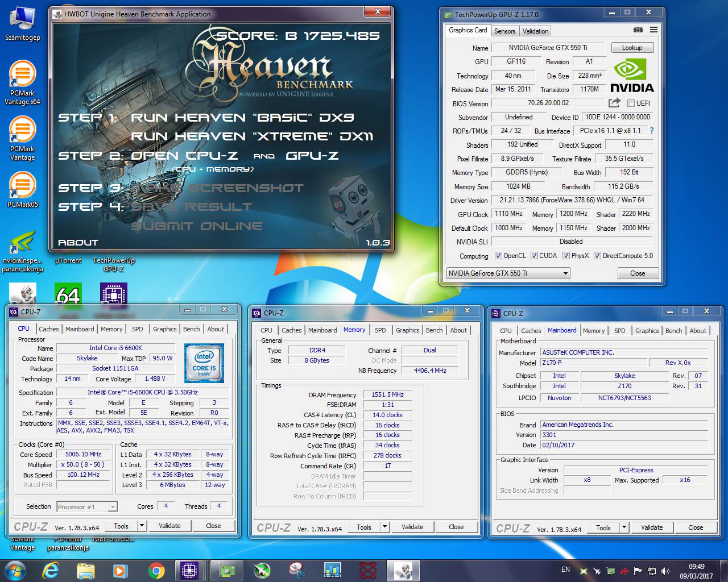Select the PCMark Vantage x64 desktop shortcut
Viewport: 728px width, 582px height.
pyautogui.click(x=23, y=82)
